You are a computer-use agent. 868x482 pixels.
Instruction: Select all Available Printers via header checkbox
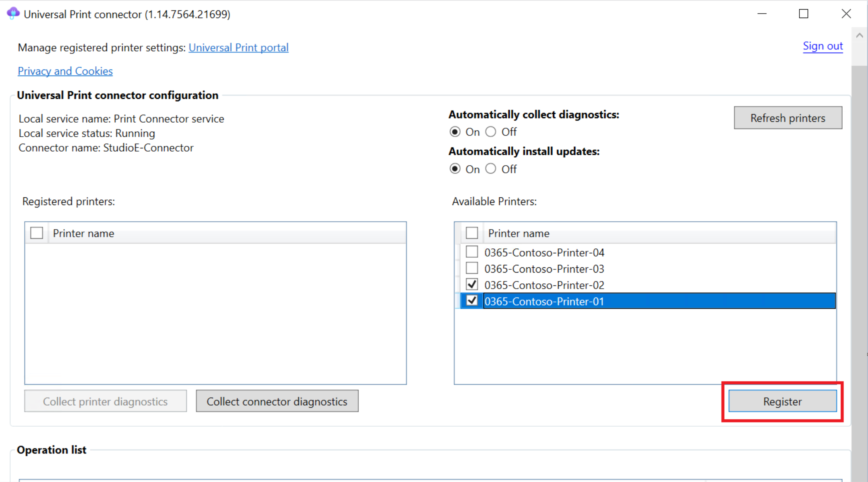[x=471, y=233]
